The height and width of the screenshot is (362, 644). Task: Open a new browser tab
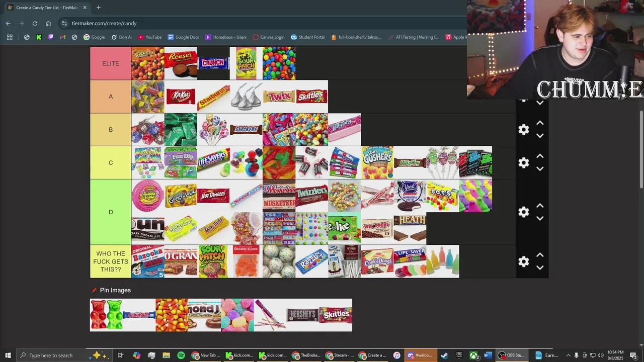pyautogui.click(x=98, y=8)
